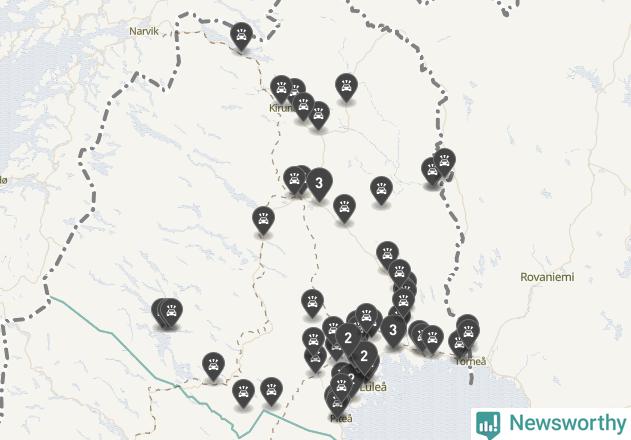The image size is (631, 440).
Task: Click the Newsworthy bar-chart logo icon
Action: coord(488,425)
